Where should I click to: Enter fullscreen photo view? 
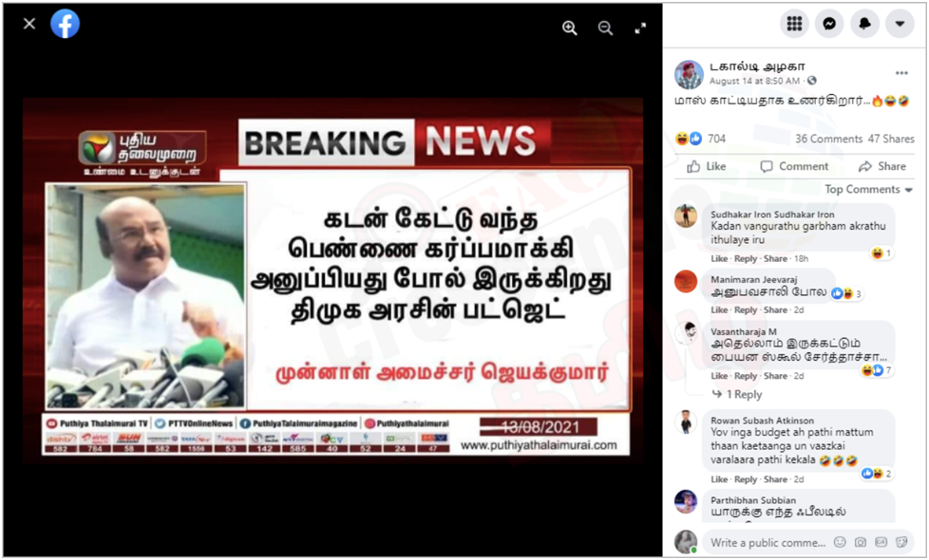(640, 28)
